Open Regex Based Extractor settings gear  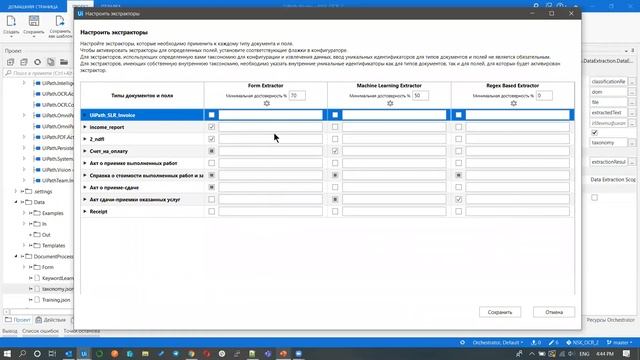point(513,104)
